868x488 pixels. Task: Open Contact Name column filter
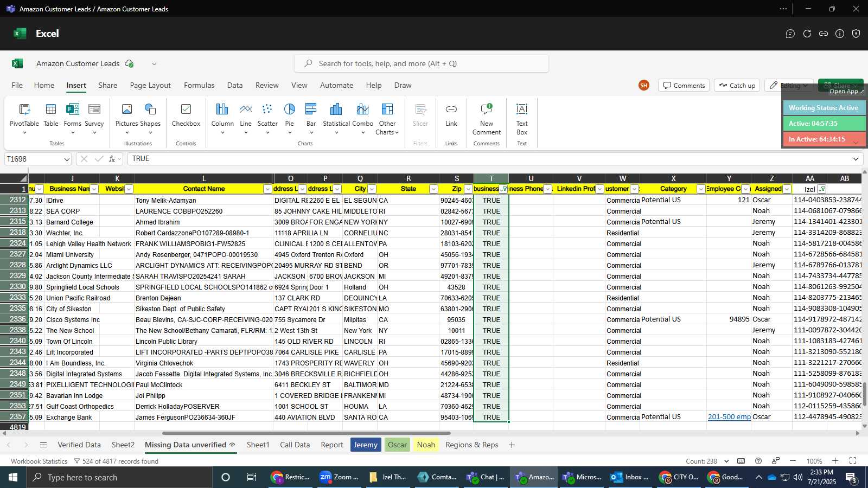(x=267, y=189)
